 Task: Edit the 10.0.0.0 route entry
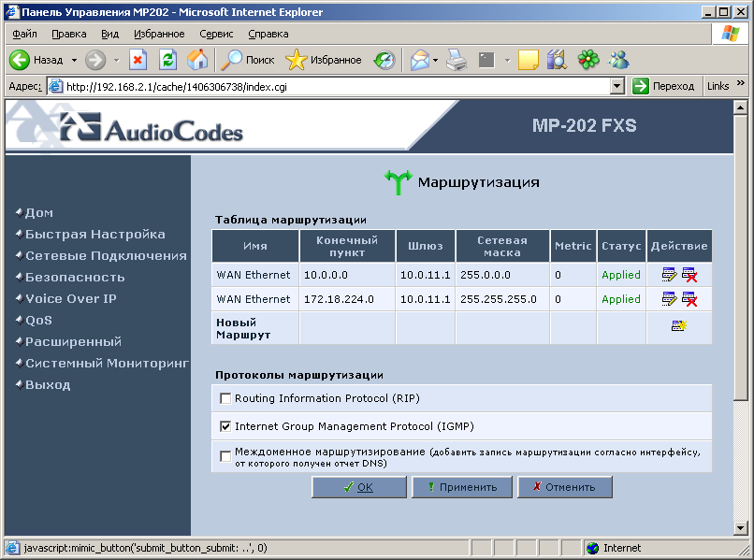(x=669, y=275)
